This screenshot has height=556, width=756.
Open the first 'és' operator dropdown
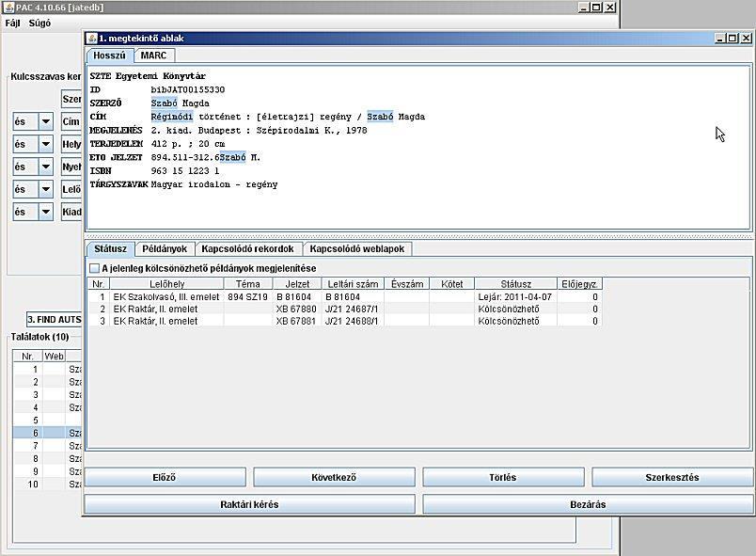pyautogui.click(x=46, y=121)
